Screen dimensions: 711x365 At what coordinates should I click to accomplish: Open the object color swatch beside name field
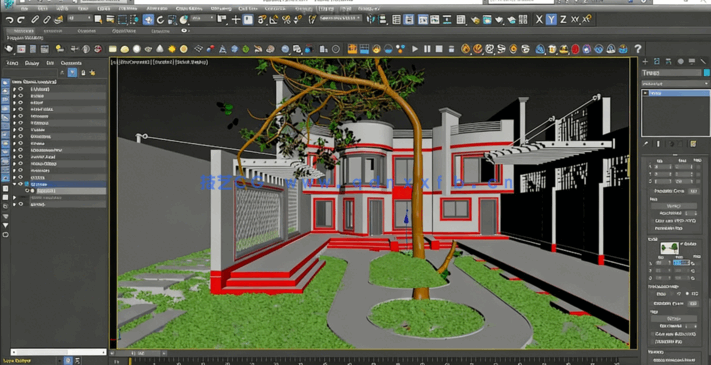(x=706, y=73)
